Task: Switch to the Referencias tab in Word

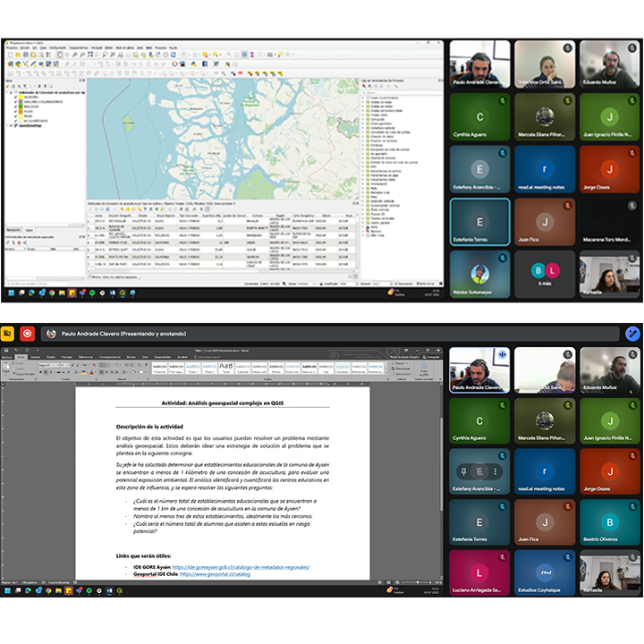Action: coord(88,356)
